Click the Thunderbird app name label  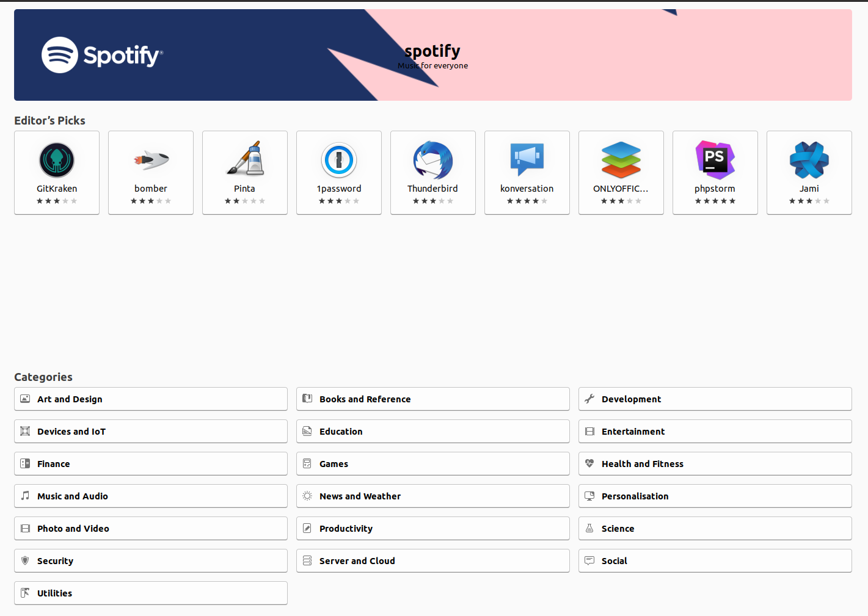[x=433, y=189]
